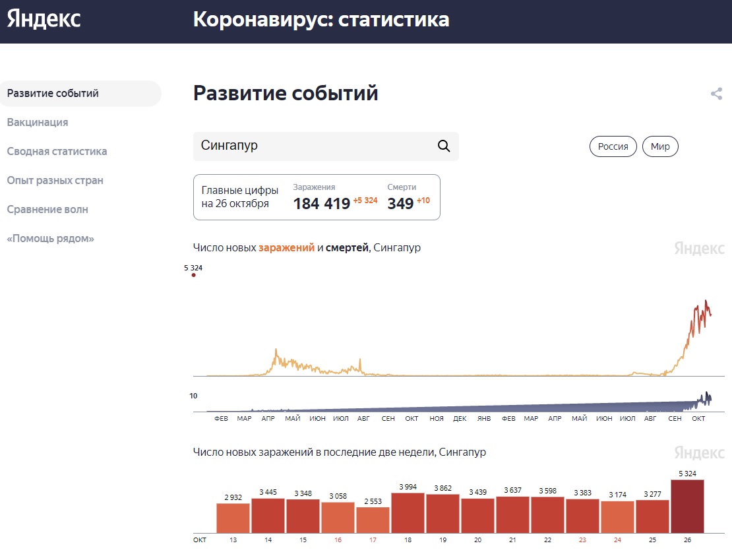Click the red date label 23
Viewport: 732px width, 560px height.
click(582, 540)
